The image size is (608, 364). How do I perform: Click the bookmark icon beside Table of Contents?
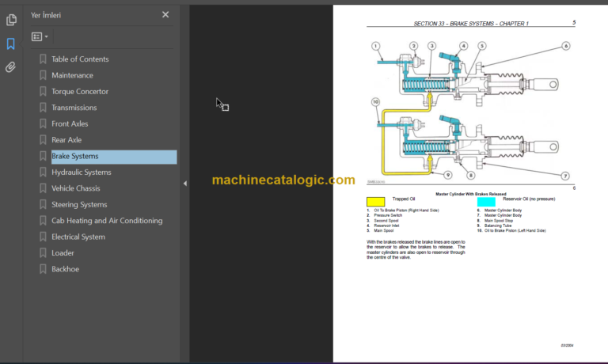click(43, 59)
